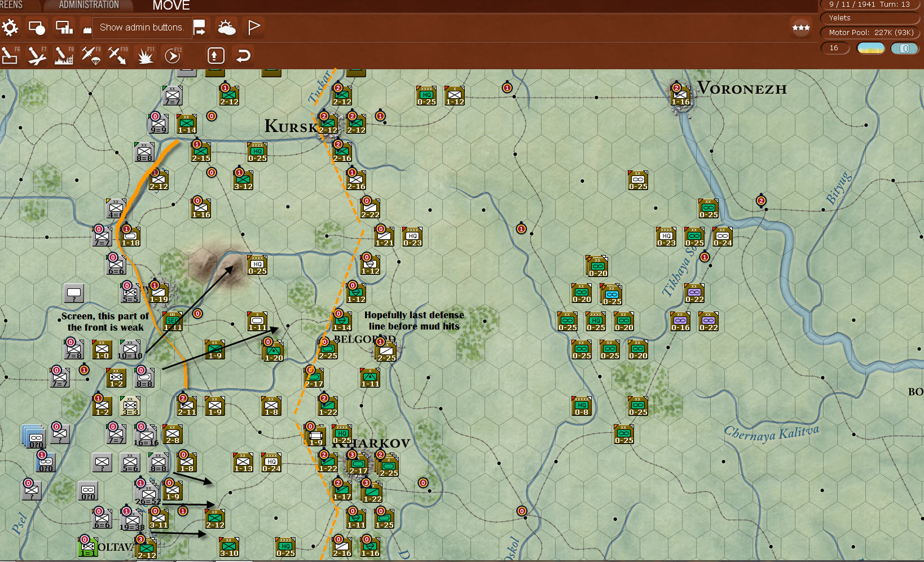Click the field showing 16

(834, 48)
